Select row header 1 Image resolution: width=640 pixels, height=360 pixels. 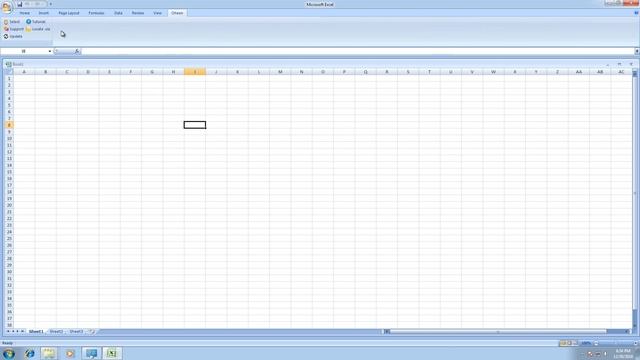9,78
